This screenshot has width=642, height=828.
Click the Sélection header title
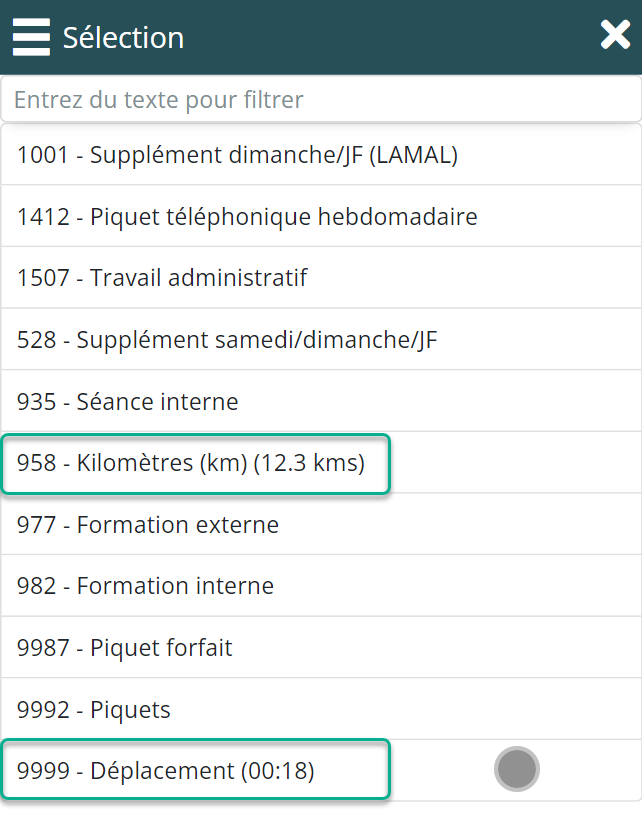(x=123, y=38)
